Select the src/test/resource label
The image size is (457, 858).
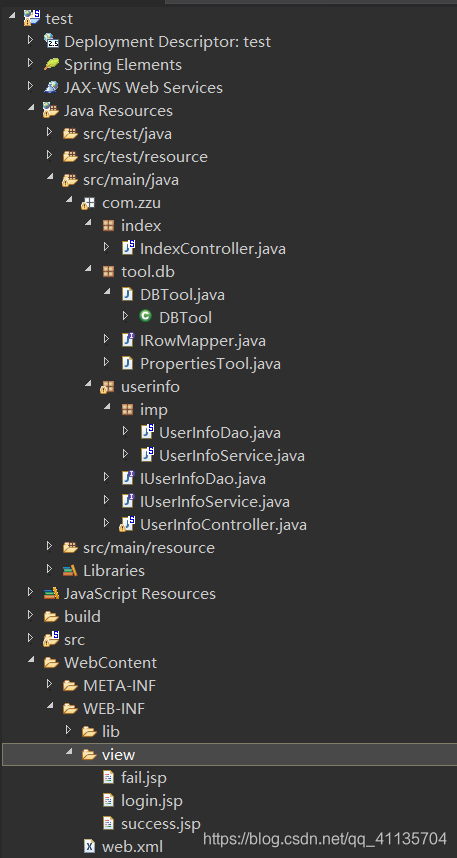(x=146, y=157)
